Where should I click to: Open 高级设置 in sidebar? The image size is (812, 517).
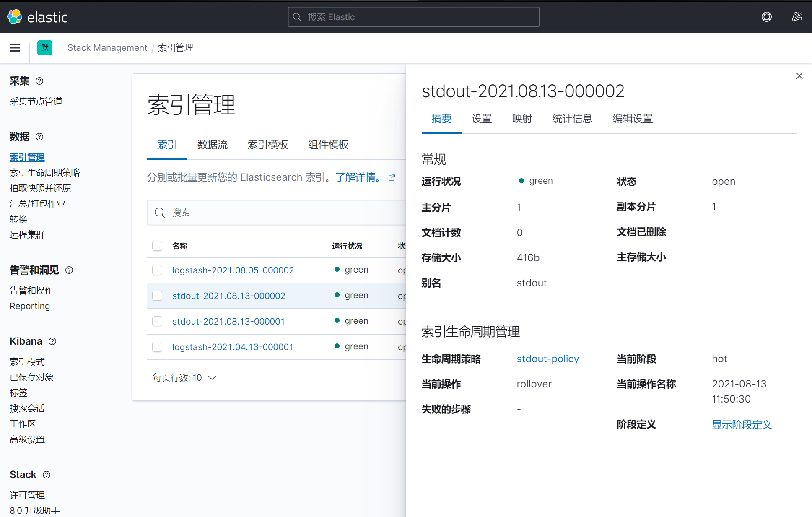(27, 439)
